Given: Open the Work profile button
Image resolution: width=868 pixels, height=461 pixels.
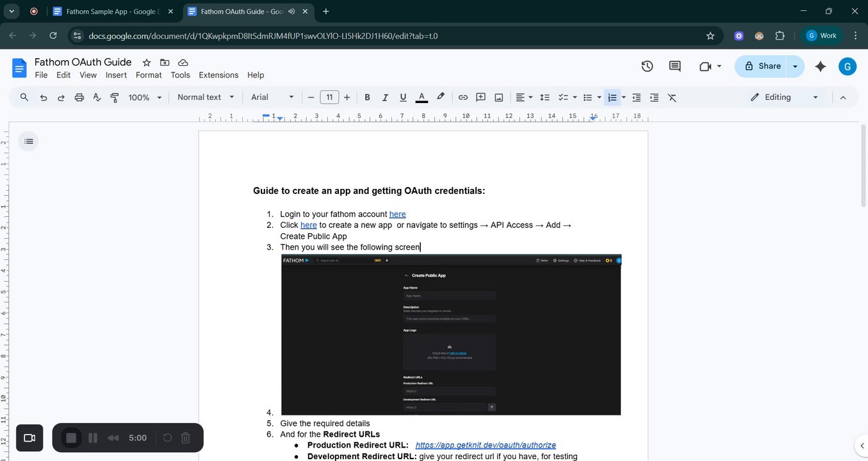Looking at the screenshot, I should pos(822,36).
